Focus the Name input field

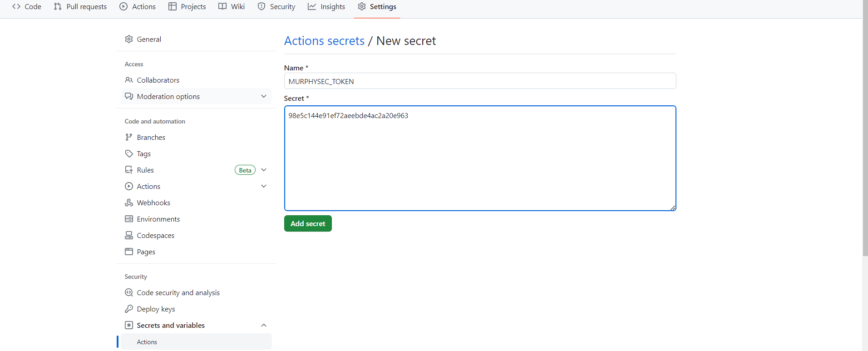[x=480, y=81]
